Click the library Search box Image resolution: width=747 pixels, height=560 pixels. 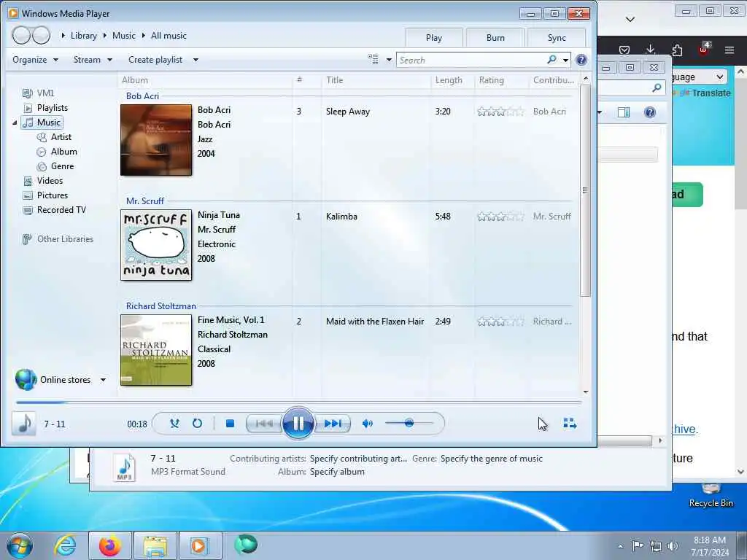(472, 60)
